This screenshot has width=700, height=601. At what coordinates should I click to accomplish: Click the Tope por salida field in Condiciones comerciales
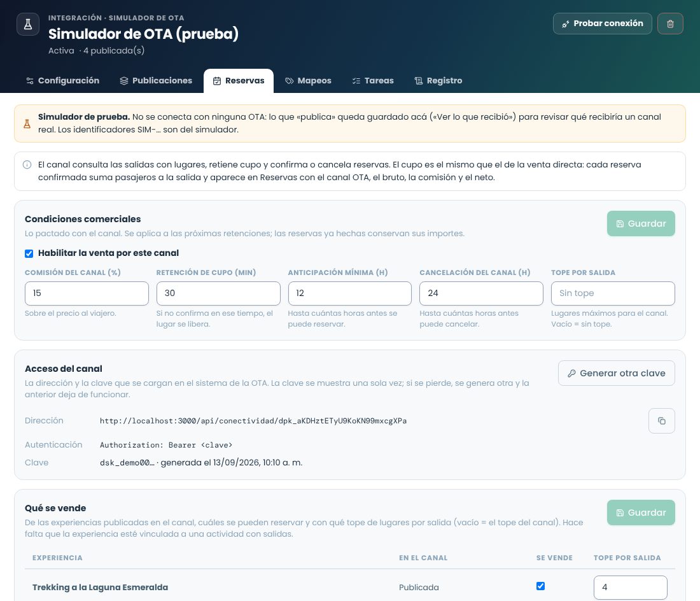coord(613,293)
